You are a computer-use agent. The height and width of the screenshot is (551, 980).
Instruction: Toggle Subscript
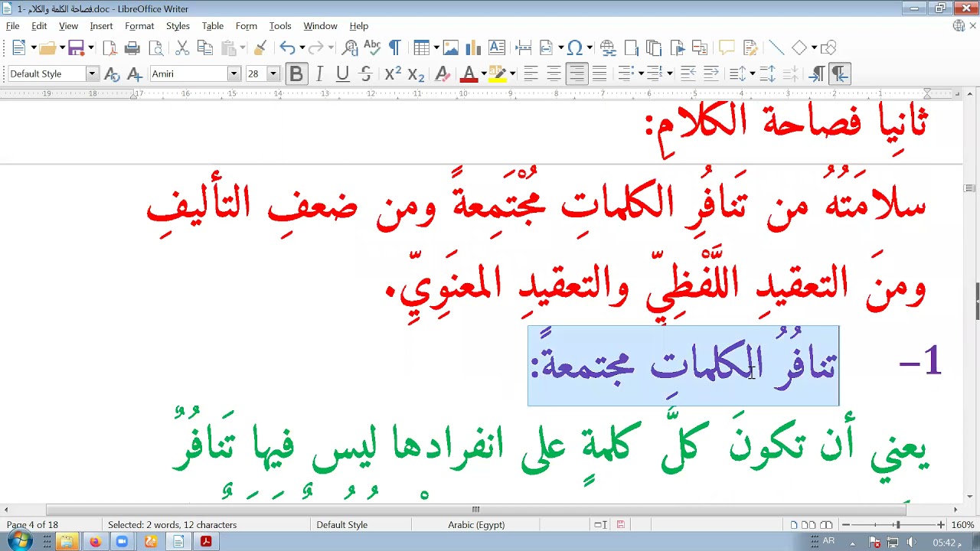coord(416,74)
